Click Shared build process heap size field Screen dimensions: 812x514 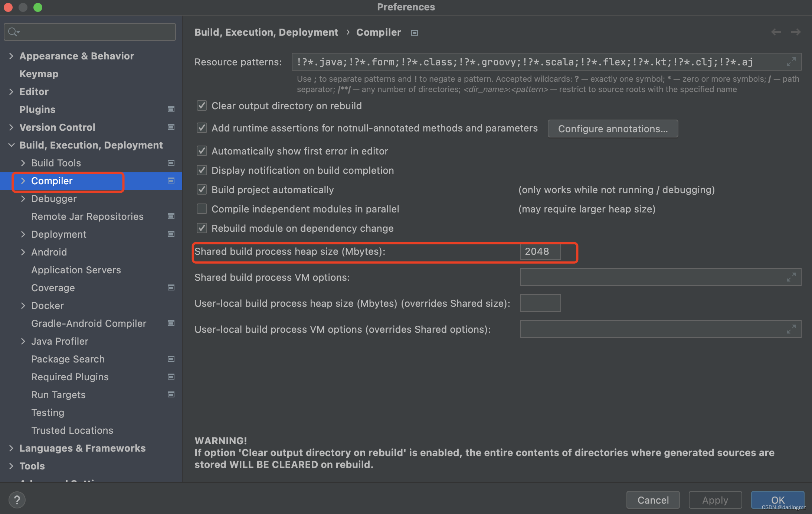click(540, 251)
